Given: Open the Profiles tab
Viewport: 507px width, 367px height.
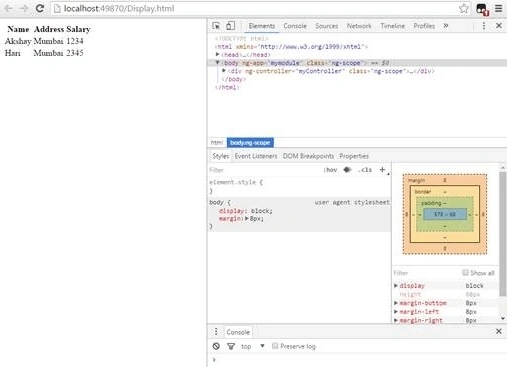Looking at the screenshot, I should (x=424, y=26).
